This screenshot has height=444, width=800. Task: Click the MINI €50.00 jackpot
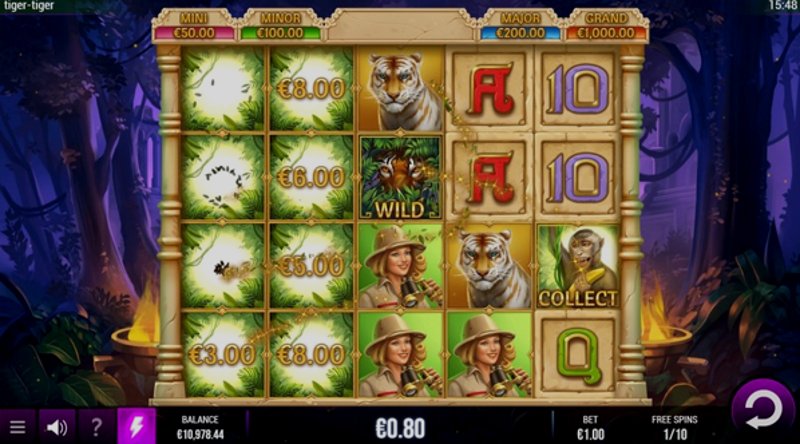pyautogui.click(x=194, y=27)
